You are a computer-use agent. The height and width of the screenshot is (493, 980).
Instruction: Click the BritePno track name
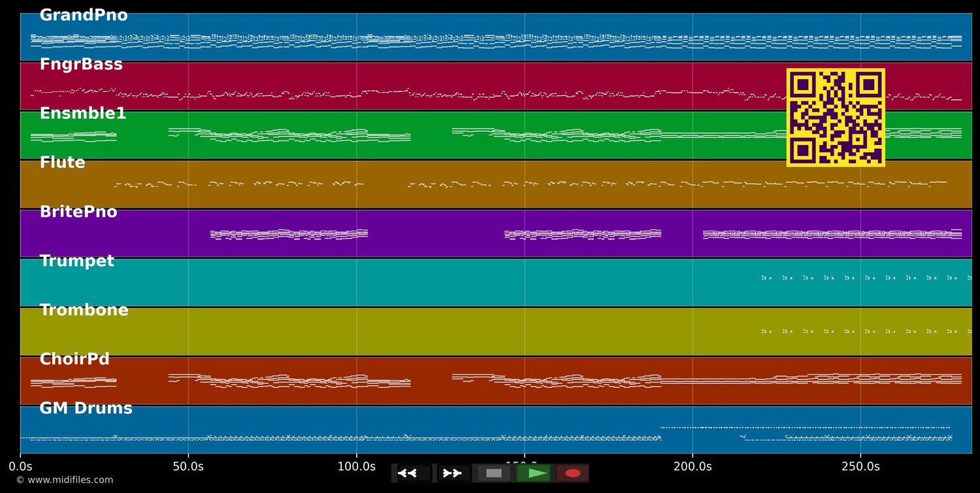pyautogui.click(x=78, y=212)
